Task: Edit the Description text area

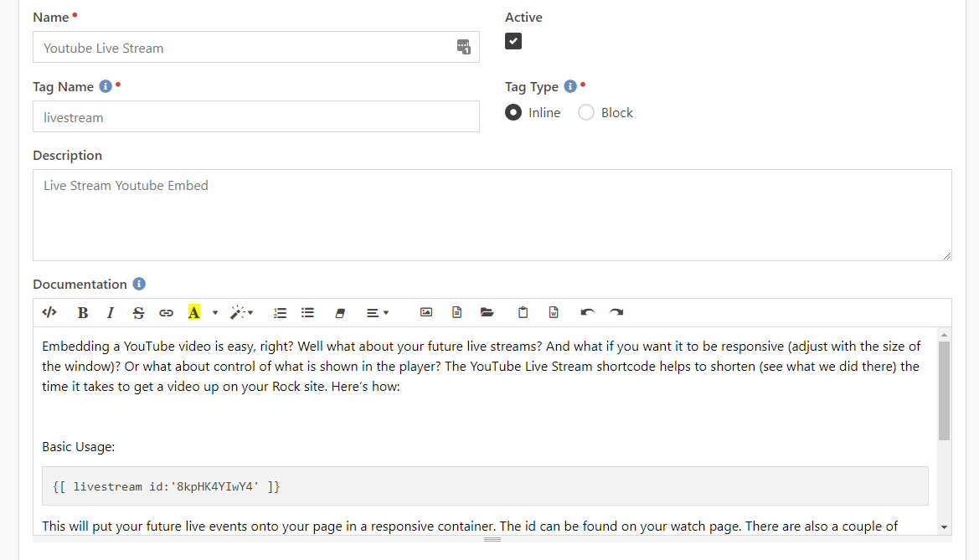Action: pyautogui.click(x=492, y=215)
